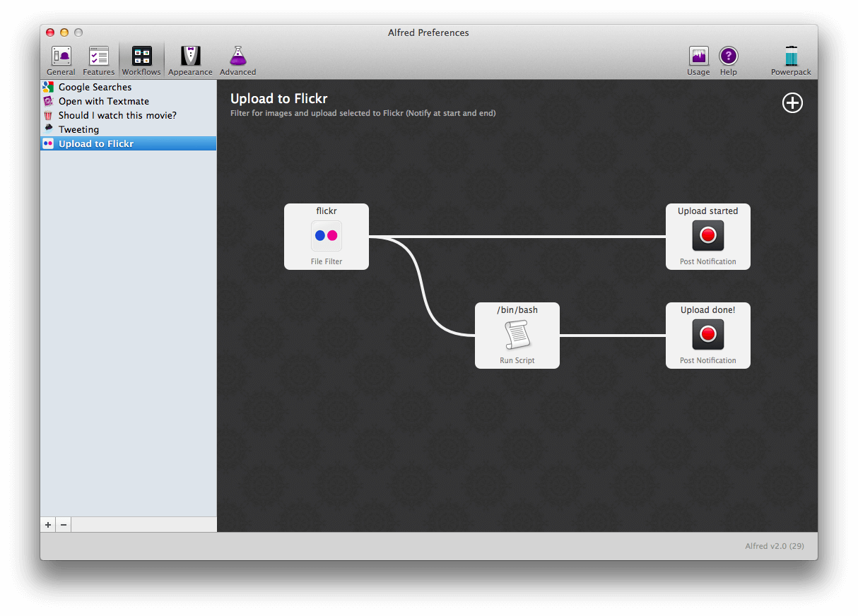Switch to the Appearance pane
The image size is (858, 616).
pyautogui.click(x=190, y=59)
